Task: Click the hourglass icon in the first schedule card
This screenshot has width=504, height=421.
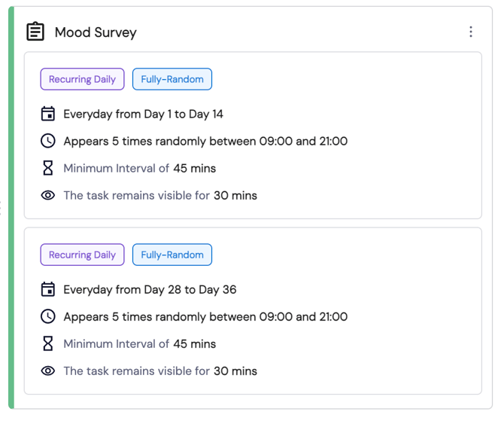Action: [48, 168]
